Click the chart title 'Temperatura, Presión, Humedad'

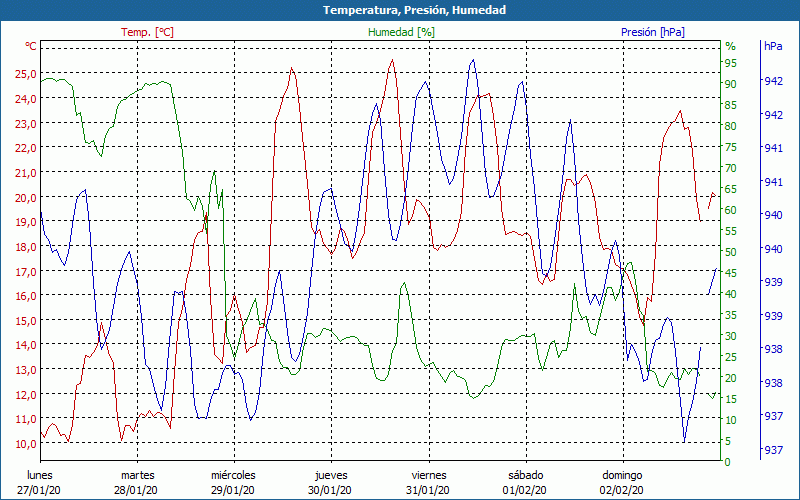click(x=414, y=10)
